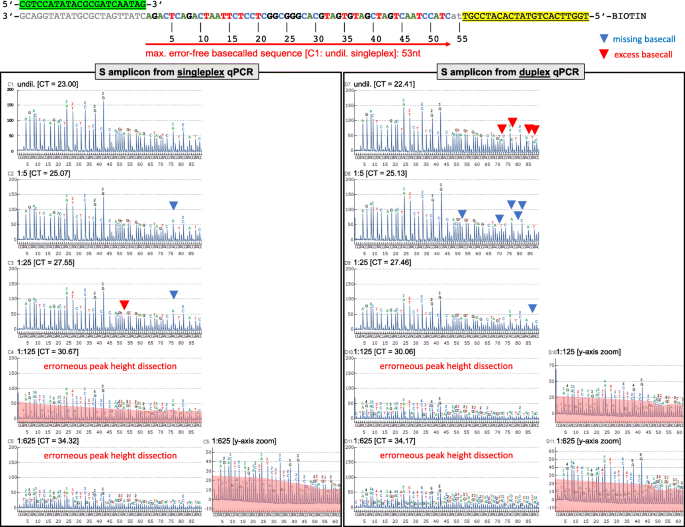
Task: Click 'errorneous peak height dissection' in singleplex 1:125
Action: (x=110, y=366)
